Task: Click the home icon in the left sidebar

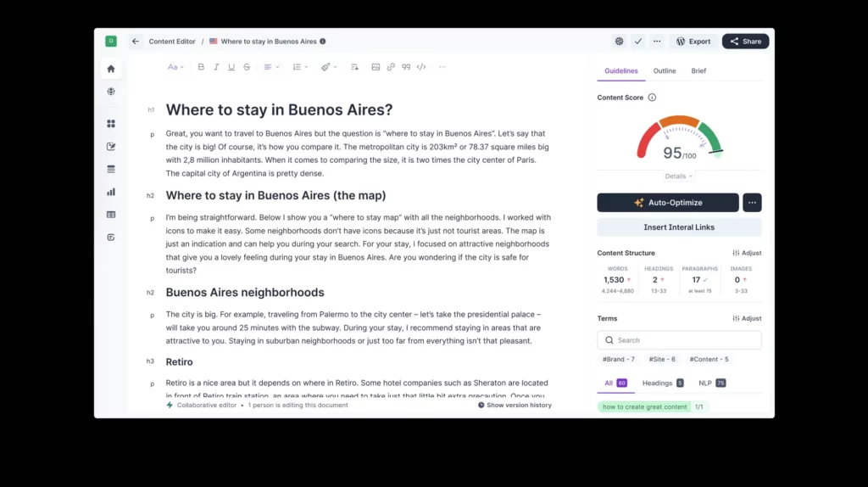Action: [x=111, y=69]
